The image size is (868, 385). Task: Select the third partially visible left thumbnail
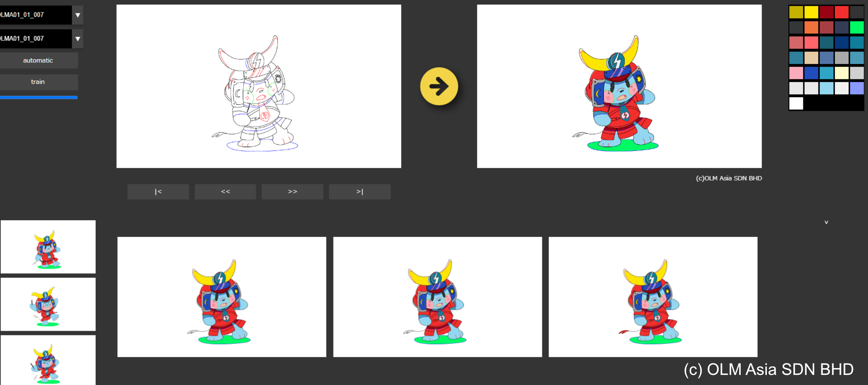coord(48,360)
